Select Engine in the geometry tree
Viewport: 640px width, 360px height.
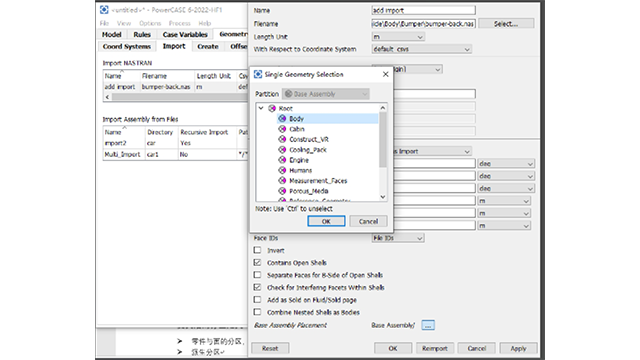(x=299, y=160)
